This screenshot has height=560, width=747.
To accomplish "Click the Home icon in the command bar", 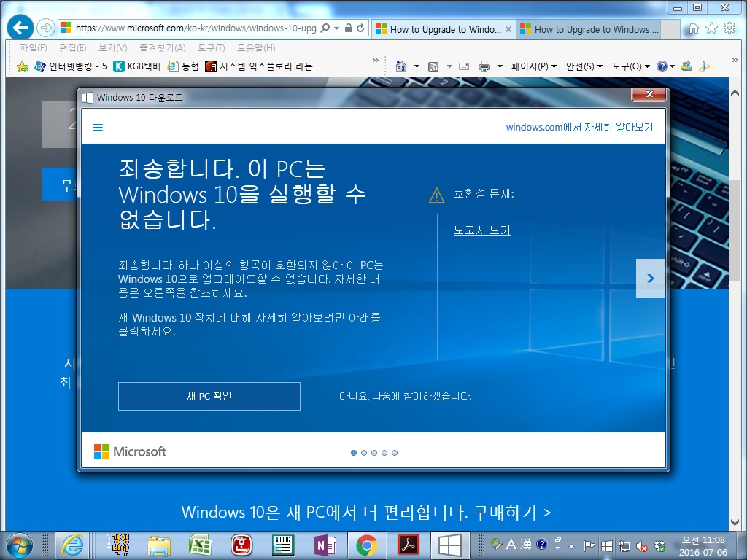I will (401, 66).
